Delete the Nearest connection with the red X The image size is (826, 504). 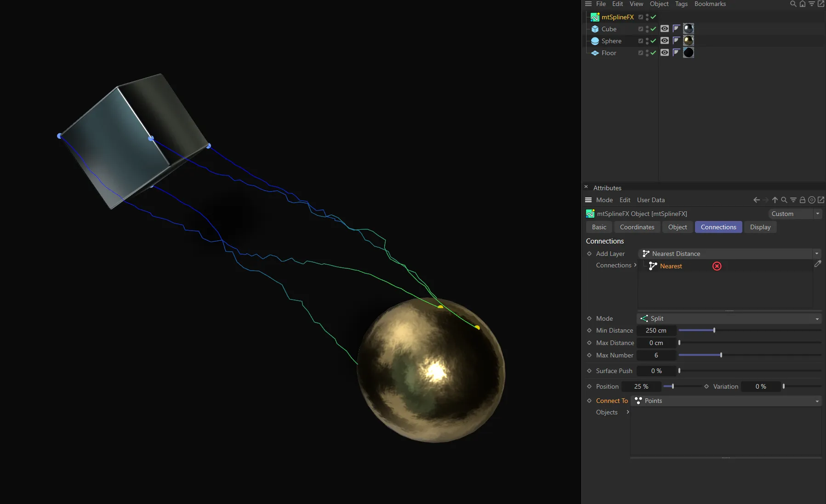pyautogui.click(x=717, y=266)
